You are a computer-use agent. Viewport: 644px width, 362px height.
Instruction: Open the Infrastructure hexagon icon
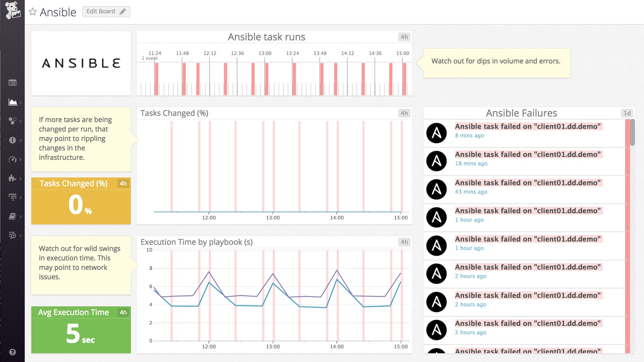12,121
